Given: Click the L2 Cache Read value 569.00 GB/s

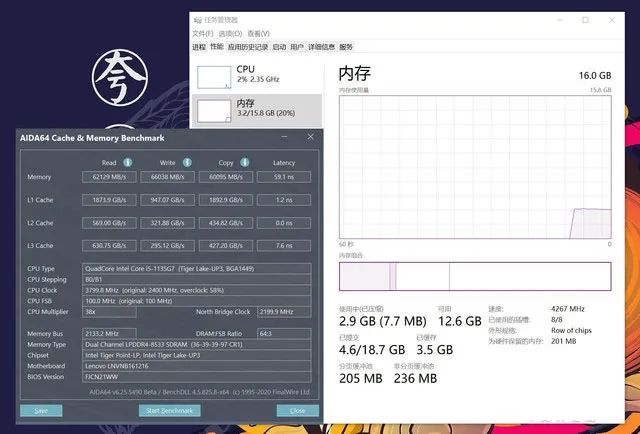Looking at the screenshot, I should (x=109, y=223).
